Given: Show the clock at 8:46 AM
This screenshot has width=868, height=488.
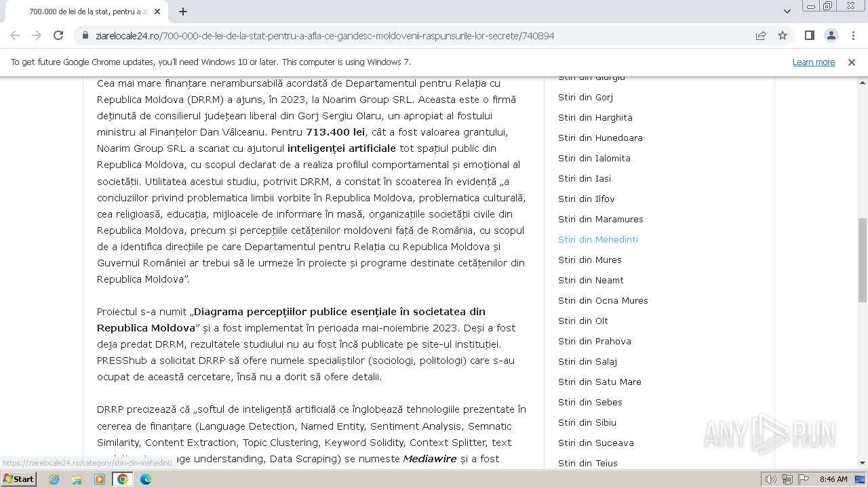Looking at the screenshot, I should point(833,479).
